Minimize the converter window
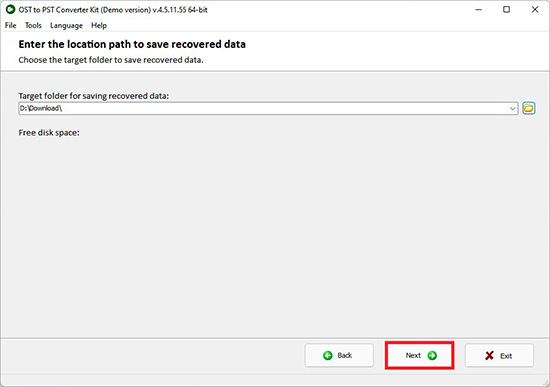 point(478,9)
